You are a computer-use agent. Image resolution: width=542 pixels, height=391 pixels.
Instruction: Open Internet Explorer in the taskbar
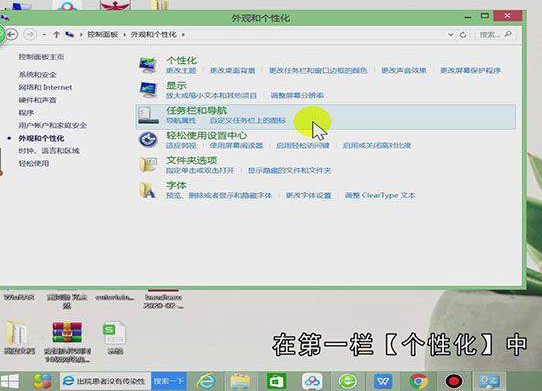click(206, 381)
